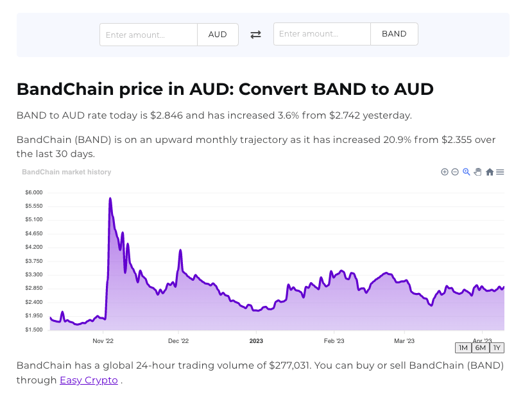This screenshot has width=532, height=402.
Task: Expand the AUD selector to change currency
Action: pyautogui.click(x=217, y=34)
